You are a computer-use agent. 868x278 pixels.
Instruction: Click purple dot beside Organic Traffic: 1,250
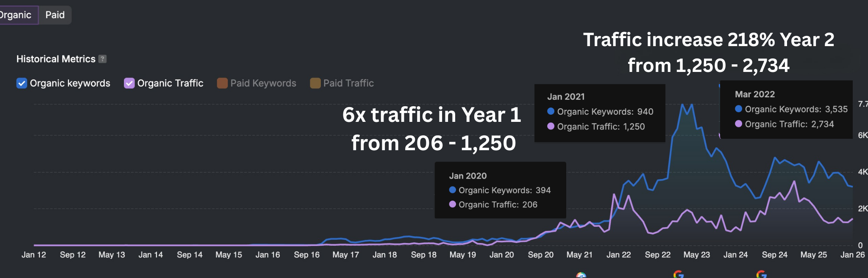[551, 126]
